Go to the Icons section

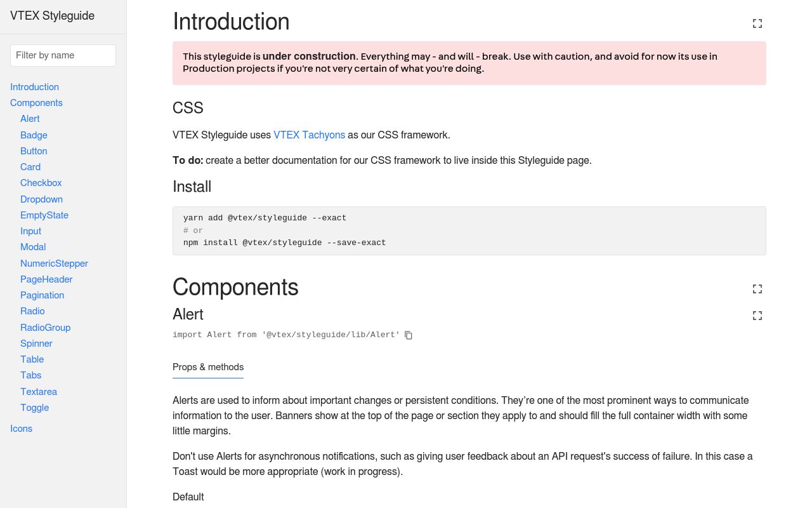[x=21, y=429]
